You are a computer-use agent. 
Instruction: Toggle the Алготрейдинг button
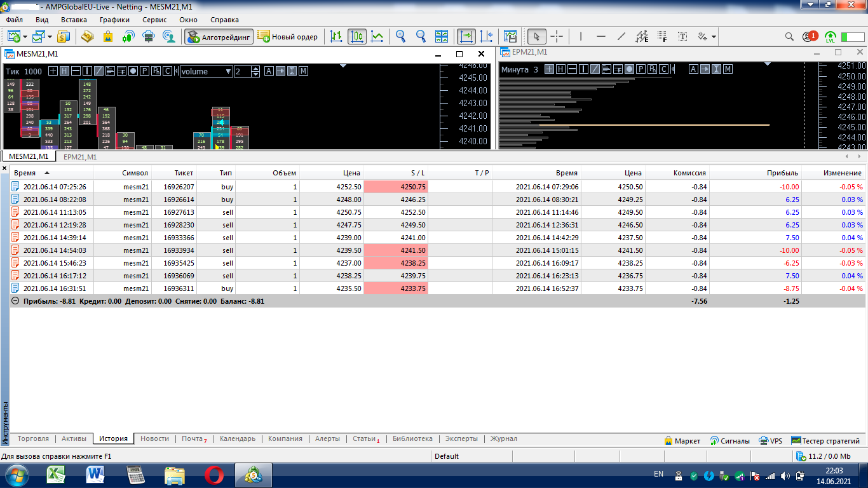coord(219,36)
